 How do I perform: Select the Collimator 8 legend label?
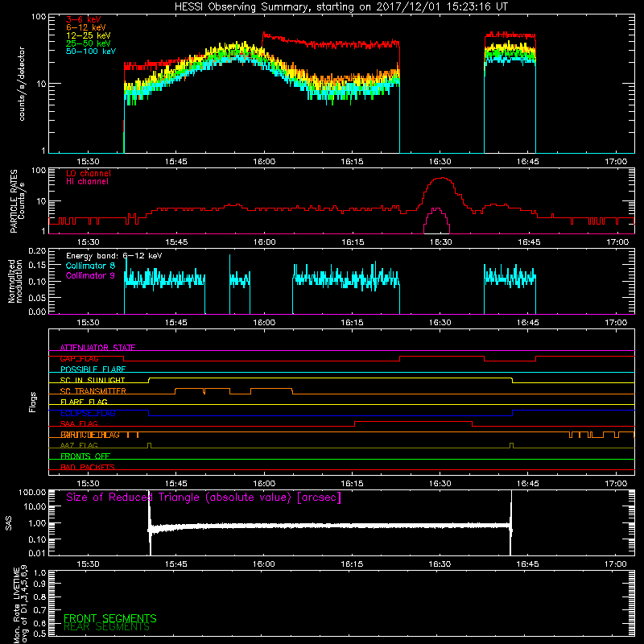click(90, 266)
